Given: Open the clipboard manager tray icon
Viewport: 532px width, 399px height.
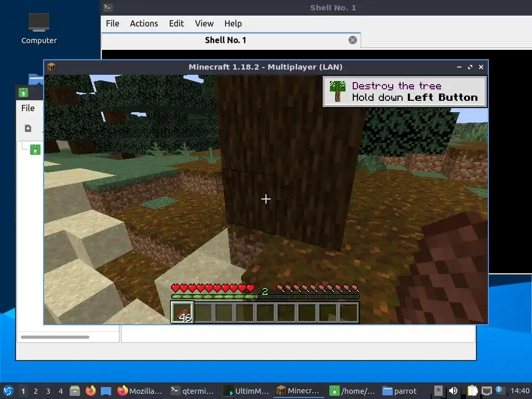Looking at the screenshot, I should click(x=472, y=391).
